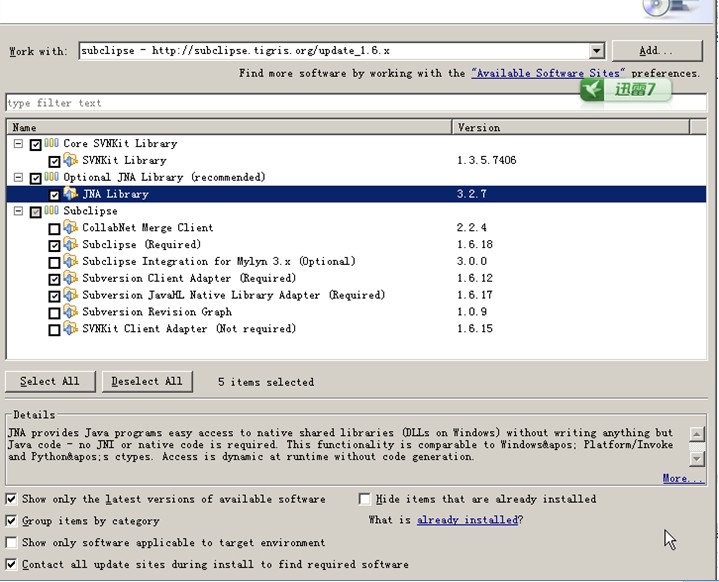Click the Optional JNA Library category icon
The width and height of the screenshot is (719, 582).
click(x=51, y=177)
